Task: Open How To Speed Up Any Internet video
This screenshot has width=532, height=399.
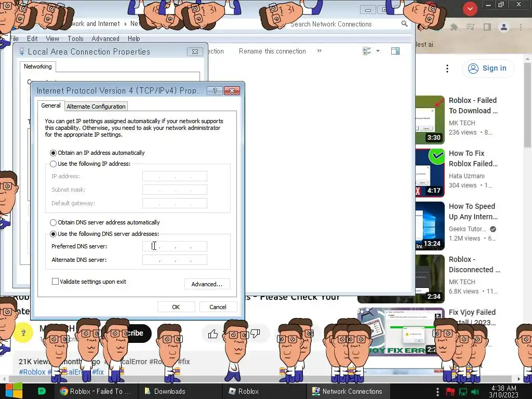Action: (x=473, y=211)
